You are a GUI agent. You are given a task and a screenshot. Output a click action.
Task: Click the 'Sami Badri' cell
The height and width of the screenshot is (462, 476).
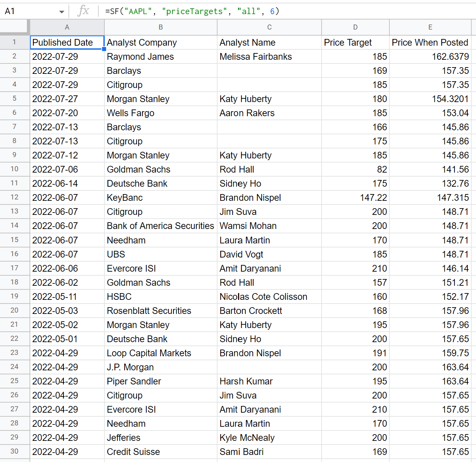tap(269, 452)
